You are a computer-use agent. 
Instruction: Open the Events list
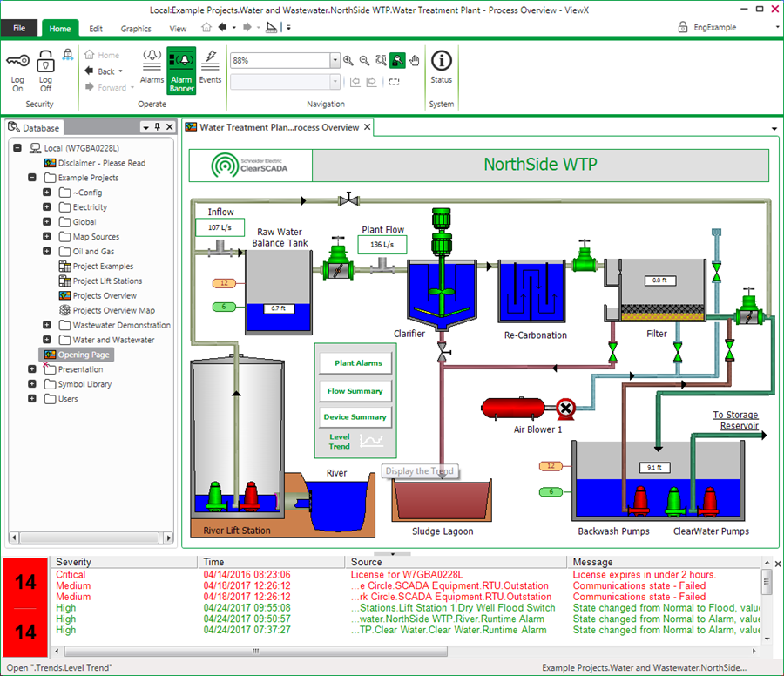pos(210,61)
